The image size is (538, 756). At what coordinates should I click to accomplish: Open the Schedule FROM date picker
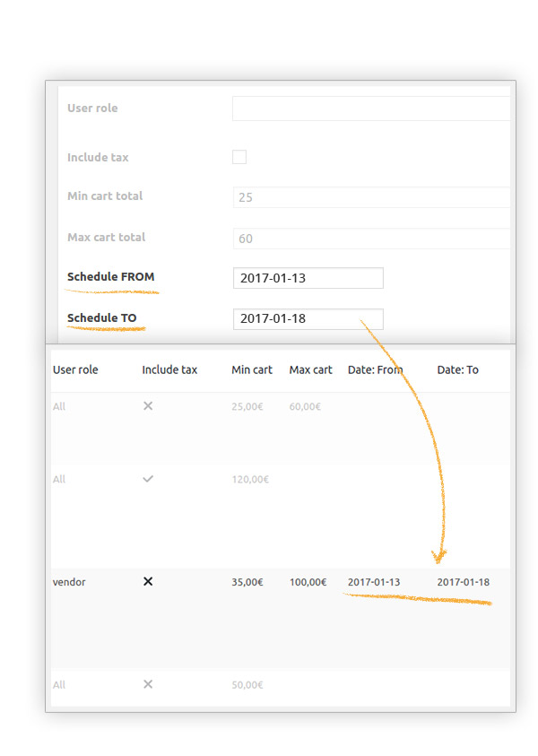(308, 278)
